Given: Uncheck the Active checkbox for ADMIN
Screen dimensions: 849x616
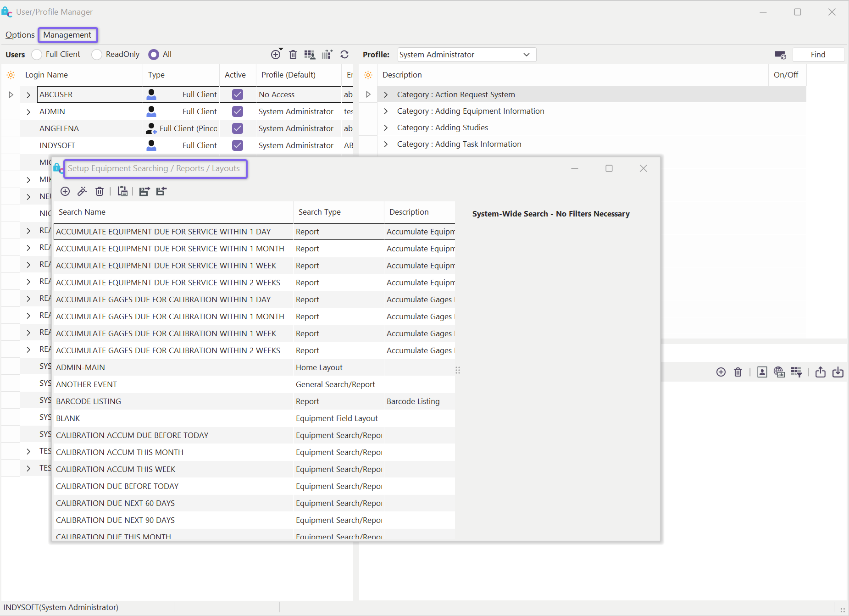Looking at the screenshot, I should tap(238, 111).
